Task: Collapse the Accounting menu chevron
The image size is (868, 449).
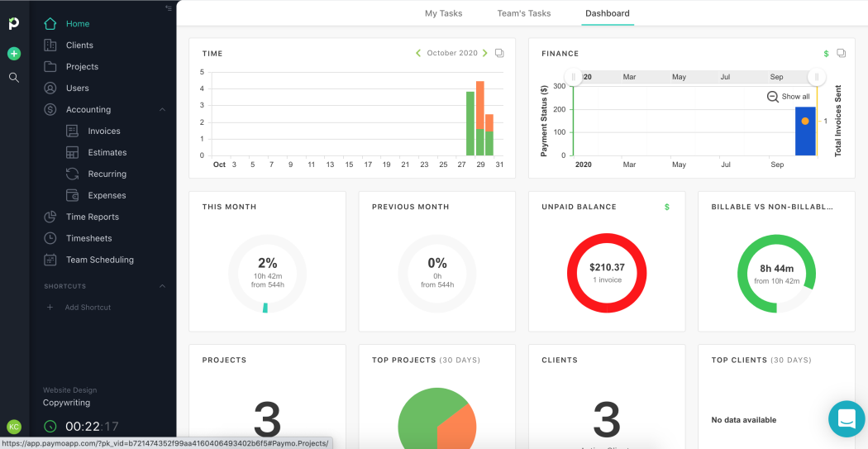Action: 162,109
